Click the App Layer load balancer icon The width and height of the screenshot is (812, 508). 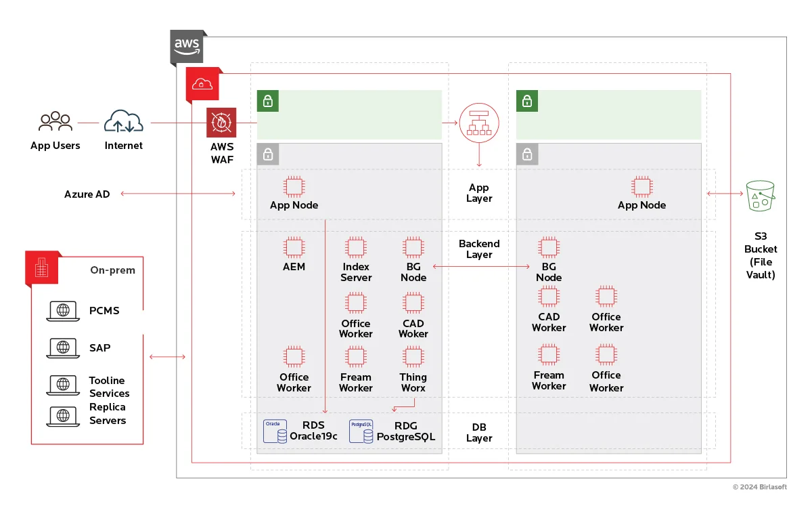(x=479, y=123)
